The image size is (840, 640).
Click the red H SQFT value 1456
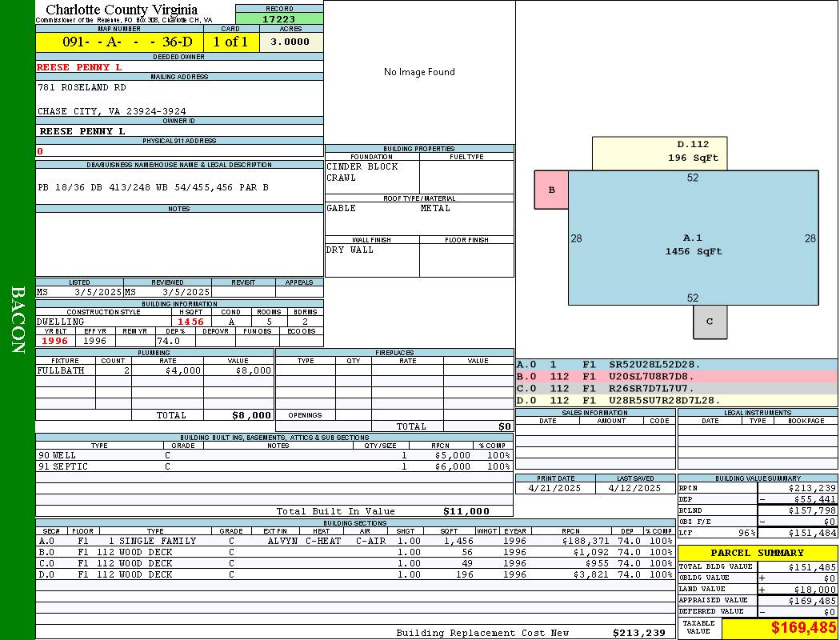click(190, 322)
